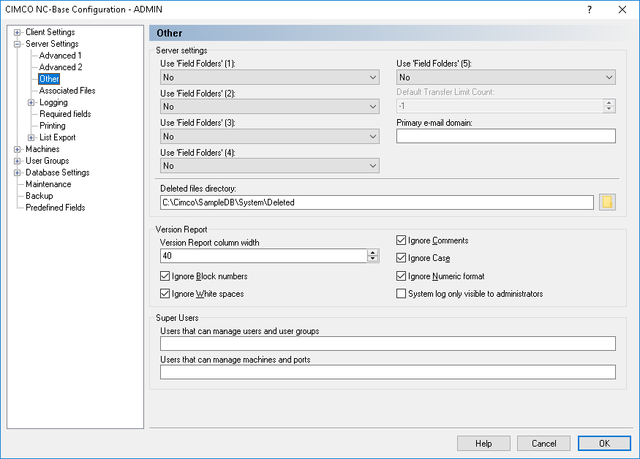Collapse the Server Settings tree node
The height and width of the screenshot is (459, 640).
(17, 44)
